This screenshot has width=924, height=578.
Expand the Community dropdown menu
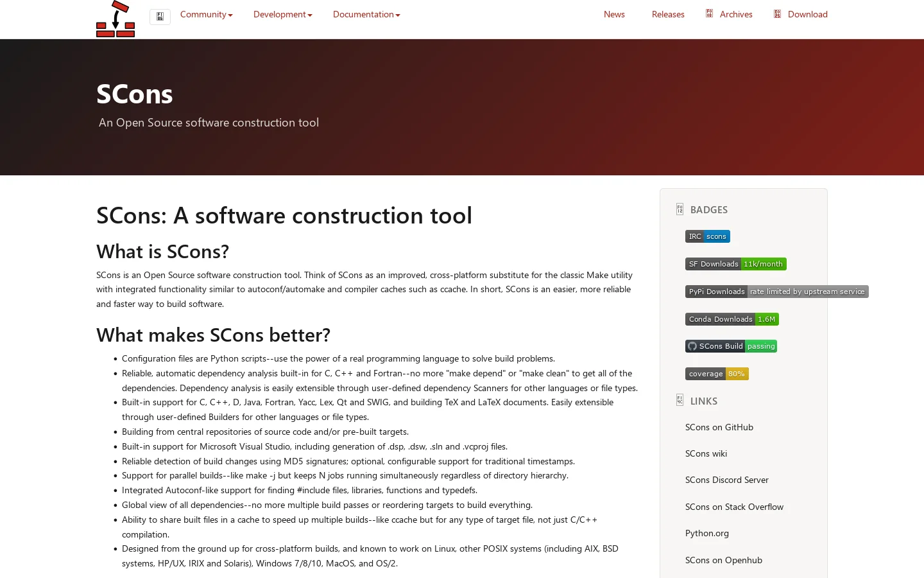(x=207, y=14)
